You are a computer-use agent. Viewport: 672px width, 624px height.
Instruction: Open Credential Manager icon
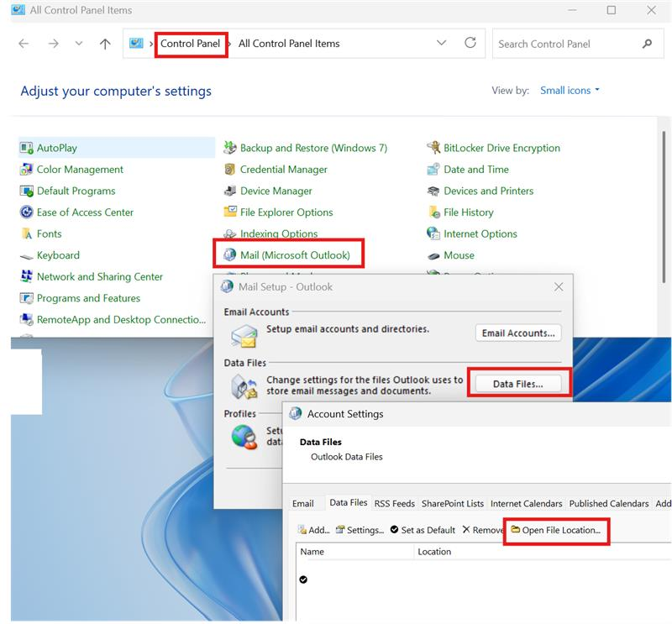230,170
